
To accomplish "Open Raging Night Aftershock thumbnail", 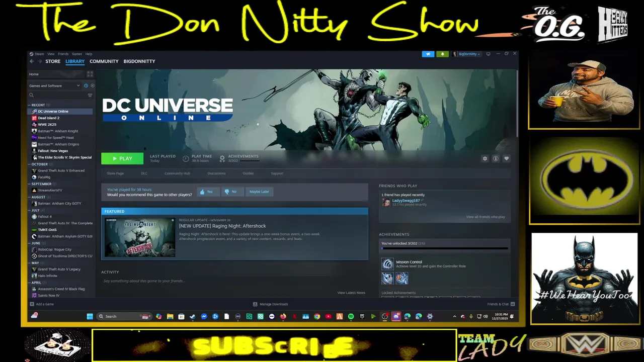I will [x=140, y=237].
